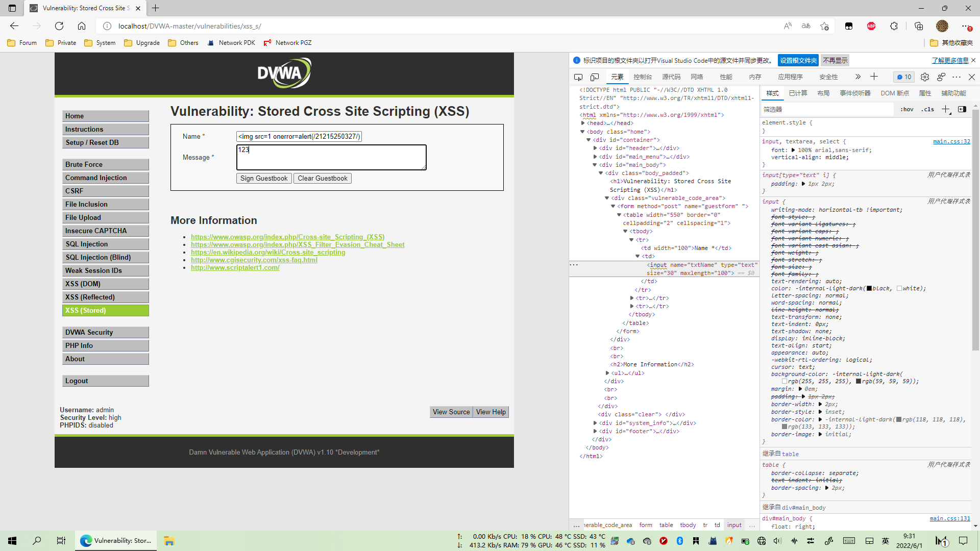The image size is (980, 551).
Task: Click the 设置根文件夹 button in banner
Action: 798,60
